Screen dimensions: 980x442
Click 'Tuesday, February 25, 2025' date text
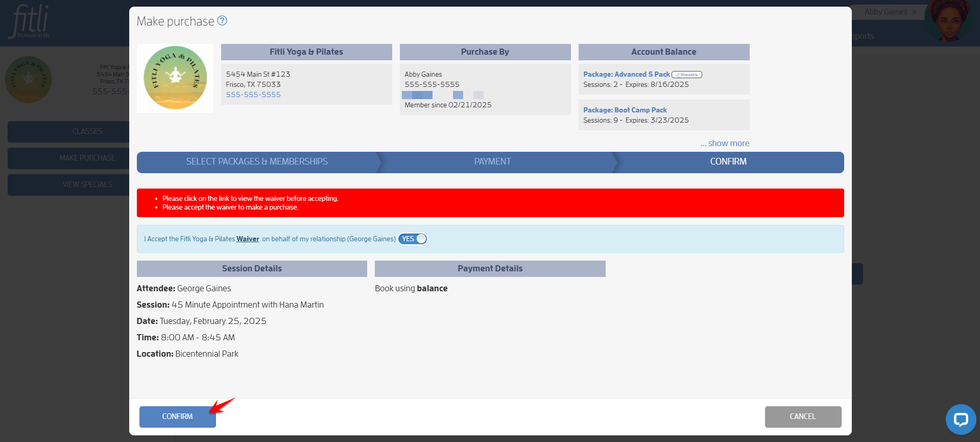tap(213, 321)
